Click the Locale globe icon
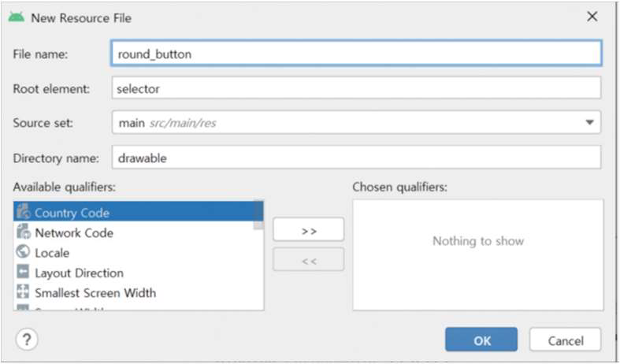Image resolution: width=620 pixels, height=364 pixels. [23, 251]
